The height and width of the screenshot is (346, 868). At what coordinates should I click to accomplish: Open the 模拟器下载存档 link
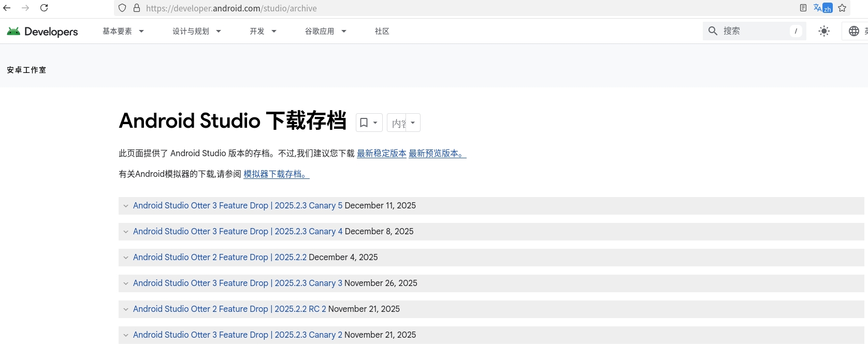click(x=277, y=174)
